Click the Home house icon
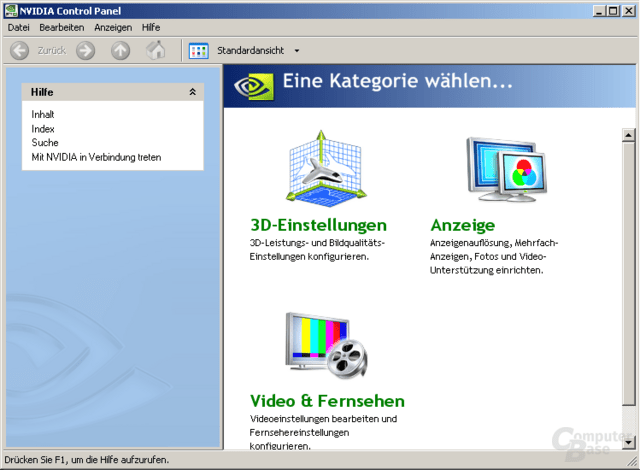 [x=156, y=50]
